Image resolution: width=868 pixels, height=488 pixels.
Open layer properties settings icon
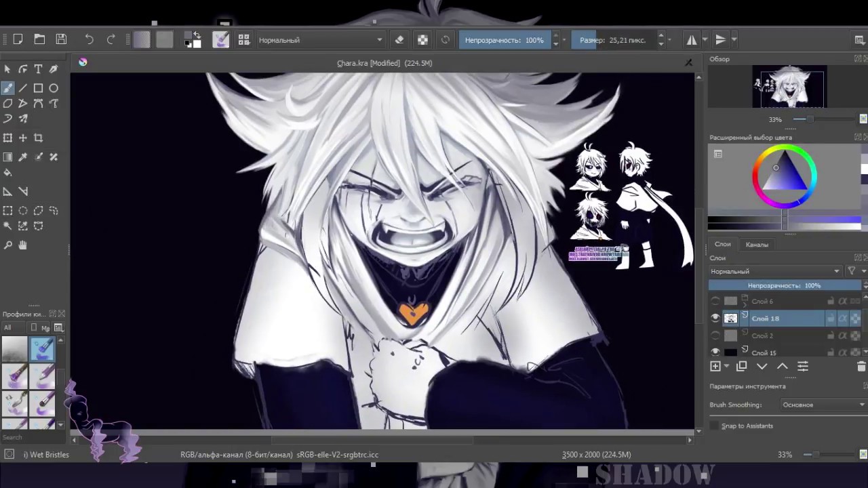803,366
